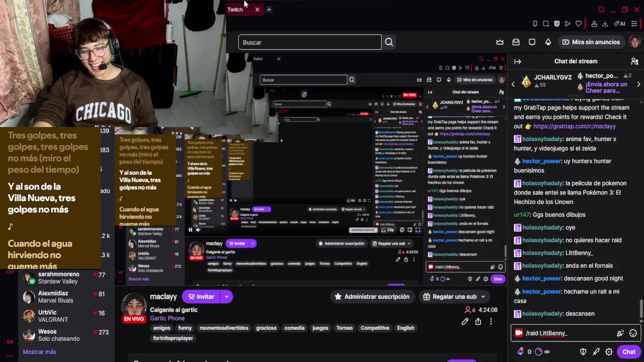Screen dimensions: 644x362
Task: Click the edit pencil icon under viewer count
Action: [465, 321]
